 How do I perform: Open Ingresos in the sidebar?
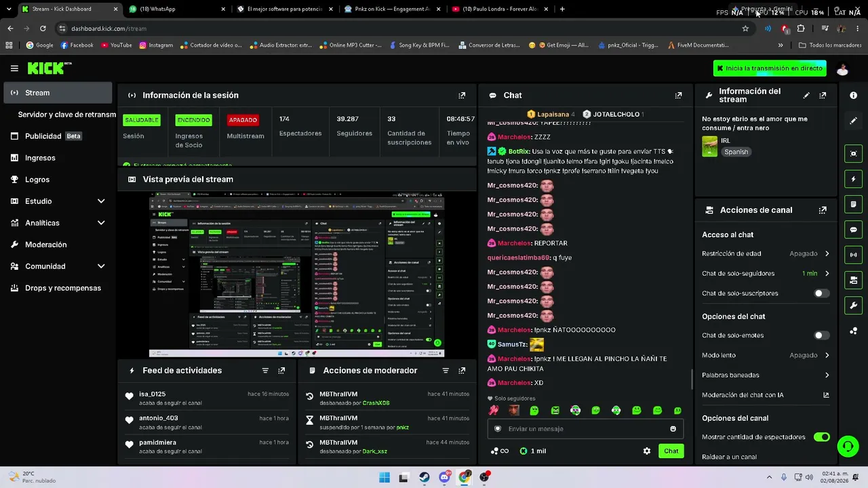(x=58, y=158)
